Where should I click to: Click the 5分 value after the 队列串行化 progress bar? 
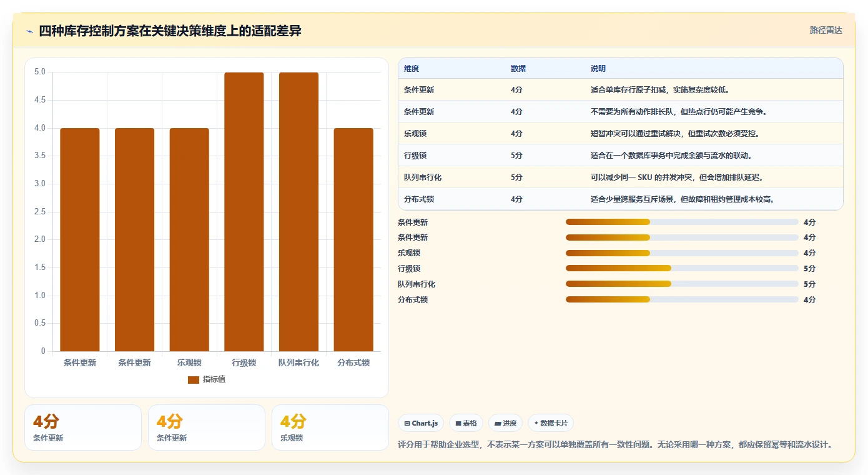[810, 284]
